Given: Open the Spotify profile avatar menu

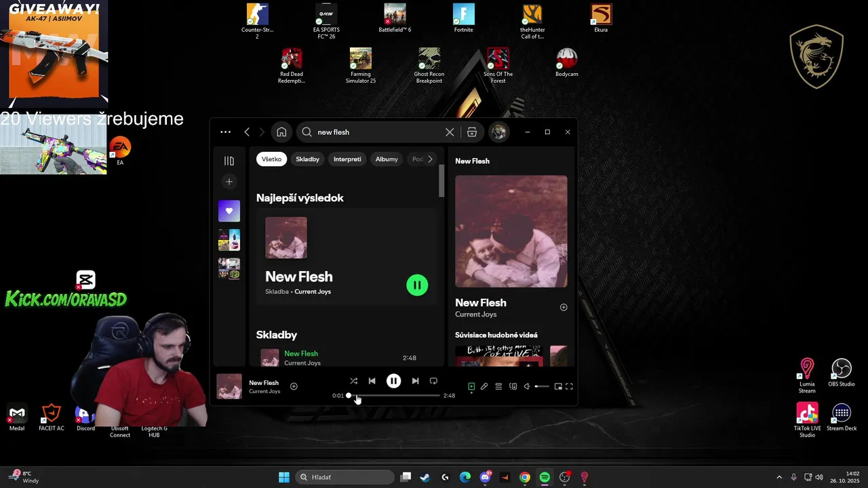Looking at the screenshot, I should (499, 132).
